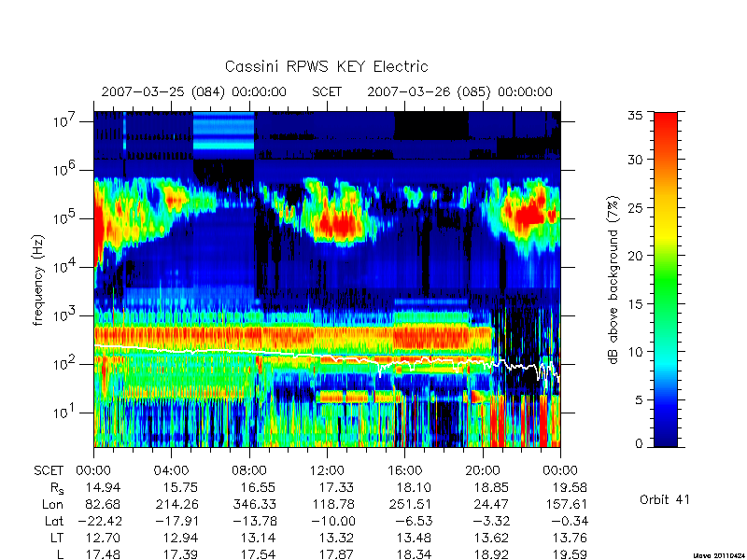Click the 'LT' row header
Viewport: 747px width, 560px height.
(x=56, y=539)
